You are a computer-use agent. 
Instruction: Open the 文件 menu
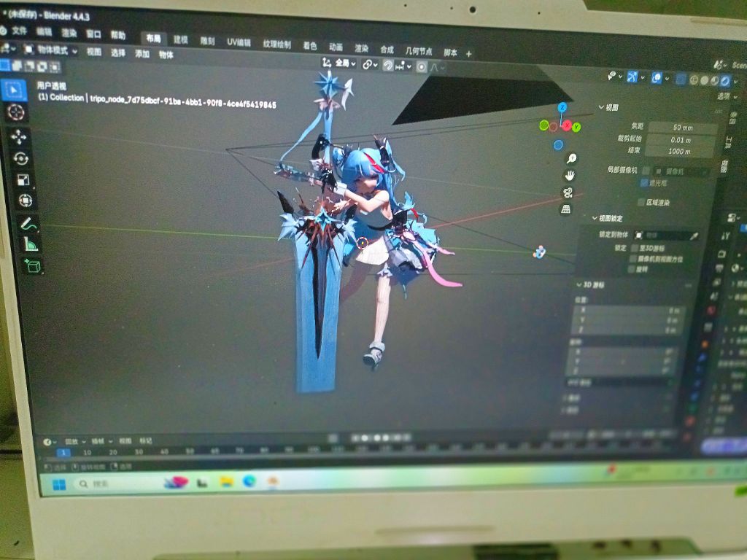[x=19, y=31]
